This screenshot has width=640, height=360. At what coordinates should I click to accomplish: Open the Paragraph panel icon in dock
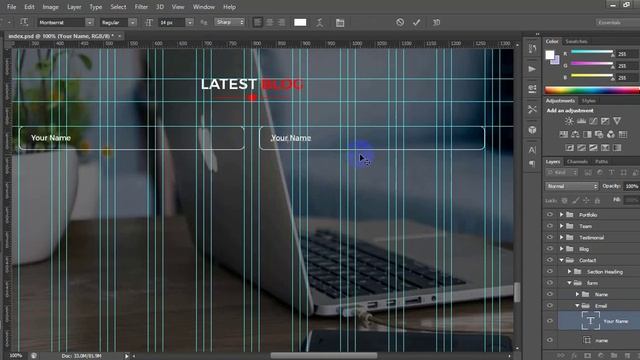click(x=532, y=164)
